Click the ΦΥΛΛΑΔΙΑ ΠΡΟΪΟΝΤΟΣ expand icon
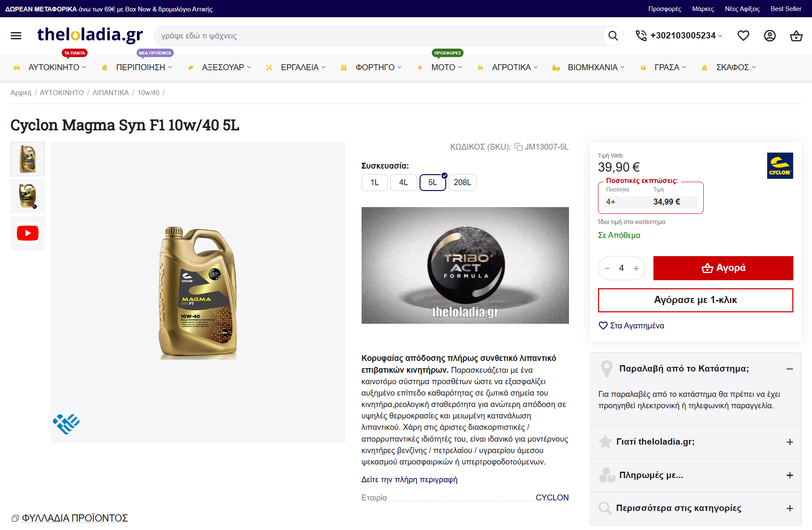The width and height of the screenshot is (812, 530). coord(15,518)
